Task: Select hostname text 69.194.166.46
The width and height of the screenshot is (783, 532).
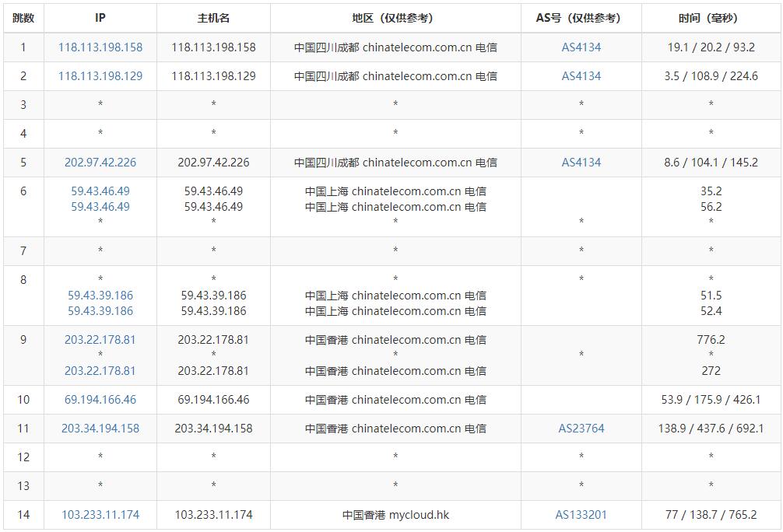Action: [214, 399]
